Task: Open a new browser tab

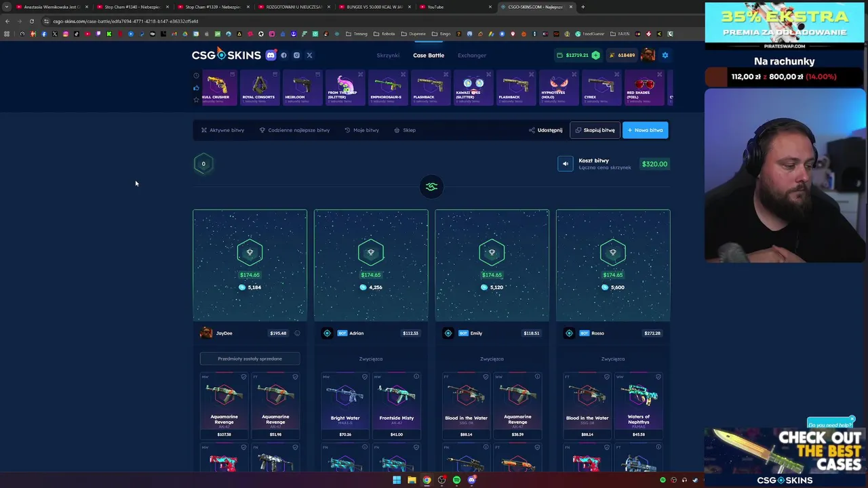Action: coord(583,7)
